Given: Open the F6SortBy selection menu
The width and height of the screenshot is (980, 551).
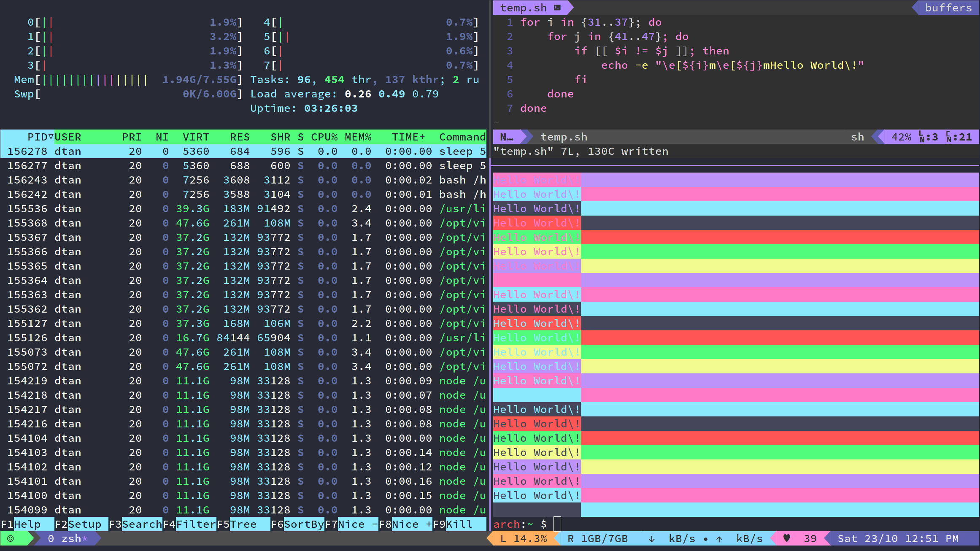Looking at the screenshot, I should [x=298, y=524].
